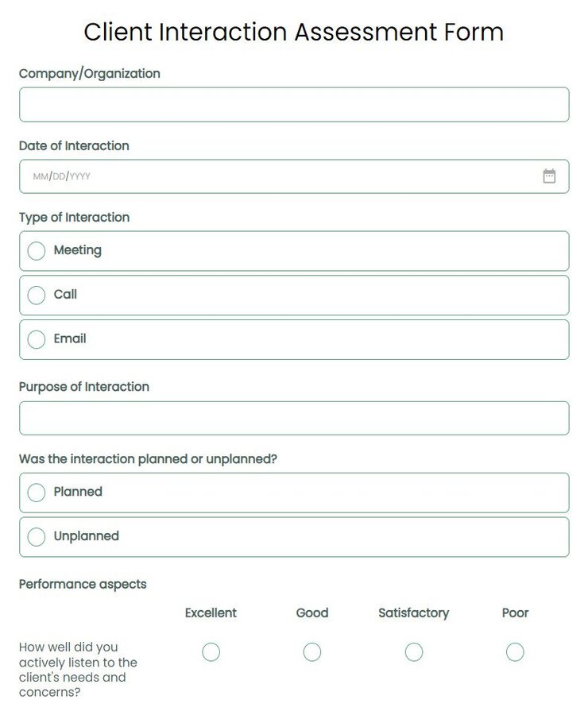Viewport: 588px width, 715px height.
Task: Click the Company/Organization input field
Action: tap(294, 103)
